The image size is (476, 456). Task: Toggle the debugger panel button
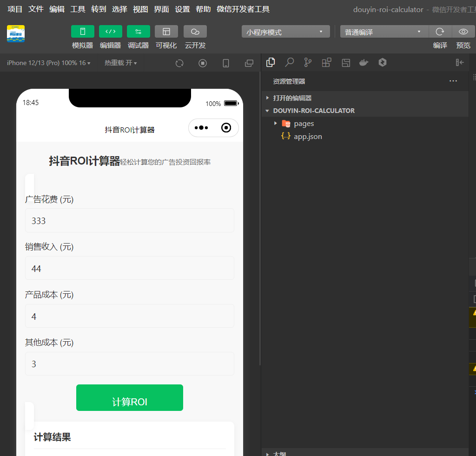[139, 32]
